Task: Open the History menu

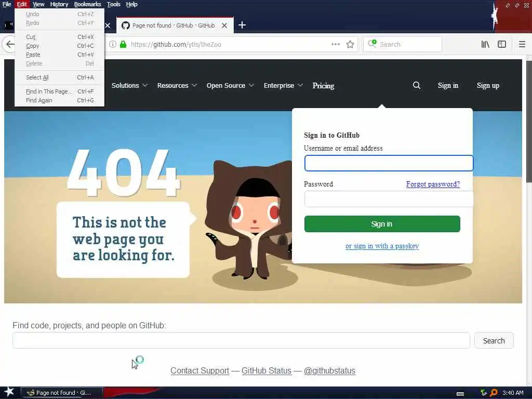Action: click(x=59, y=4)
